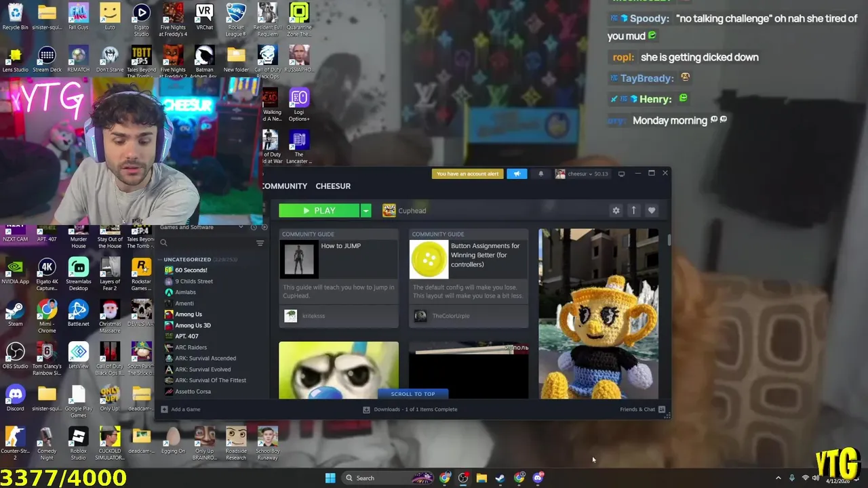Screen dimensions: 868x488
Task: Click Add a Game in Steam
Action: [180, 409]
